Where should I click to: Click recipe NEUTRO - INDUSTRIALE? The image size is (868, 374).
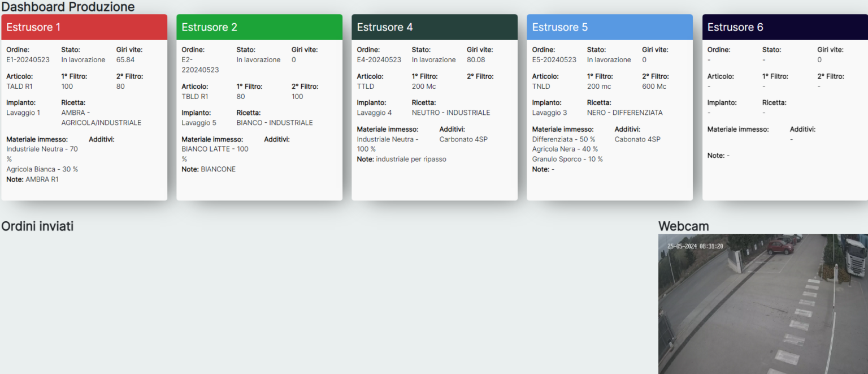[x=451, y=113]
